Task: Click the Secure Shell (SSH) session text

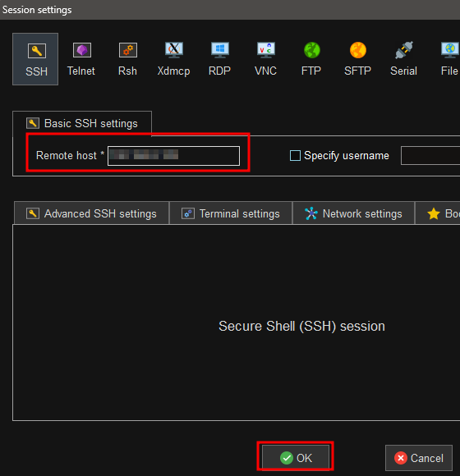Action: coord(301,327)
